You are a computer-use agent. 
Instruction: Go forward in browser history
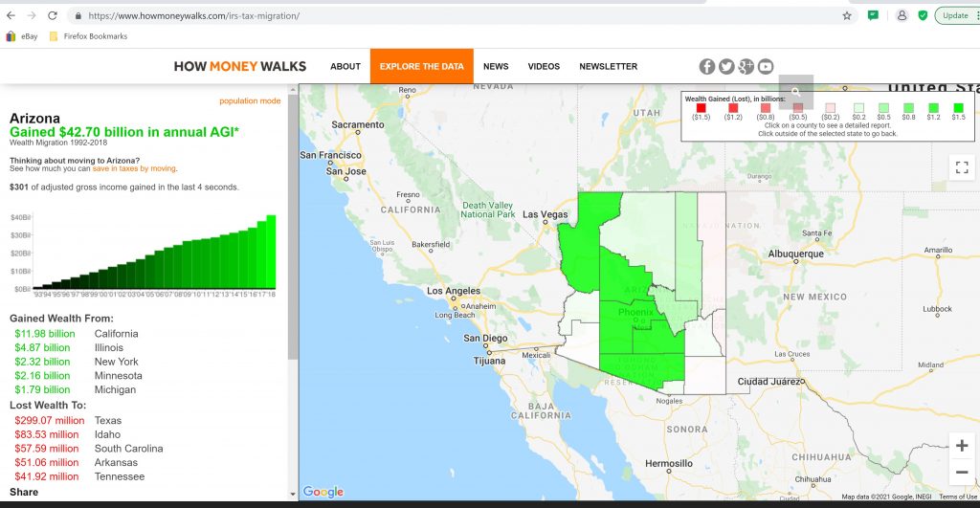point(32,15)
